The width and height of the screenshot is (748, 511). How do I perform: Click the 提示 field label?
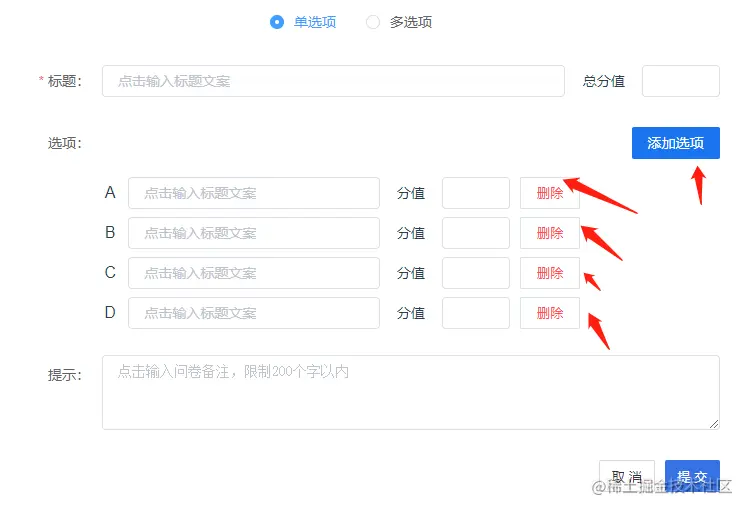(x=65, y=375)
